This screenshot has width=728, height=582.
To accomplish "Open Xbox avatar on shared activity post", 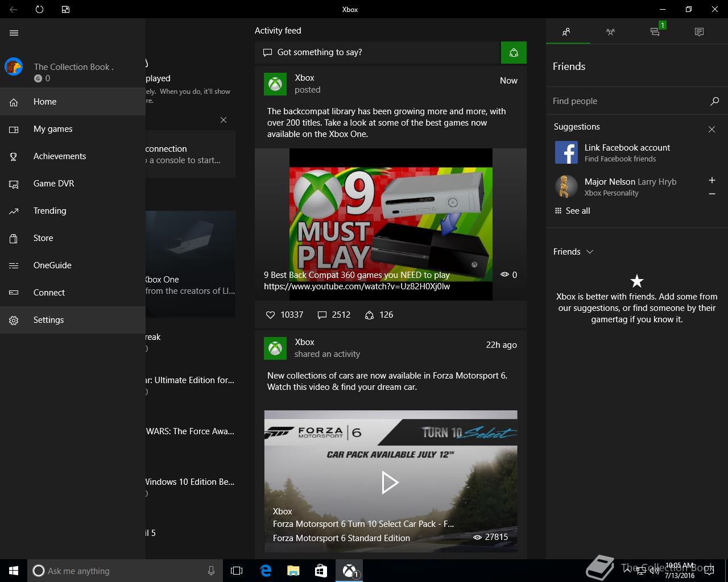I will (x=275, y=348).
